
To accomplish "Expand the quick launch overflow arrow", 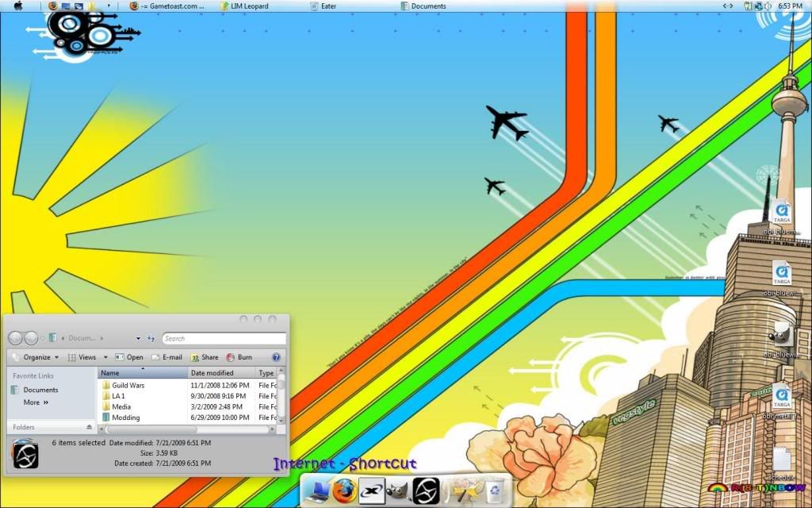I will click(x=109, y=6).
